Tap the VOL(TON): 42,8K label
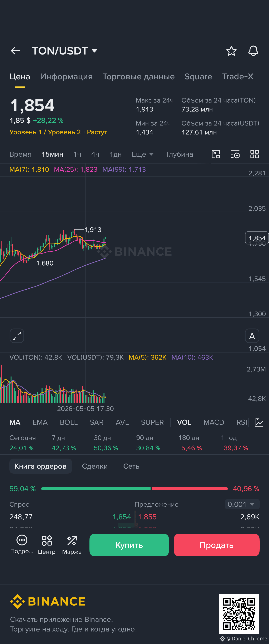Viewport: 269px width, 644px height. pos(36,357)
